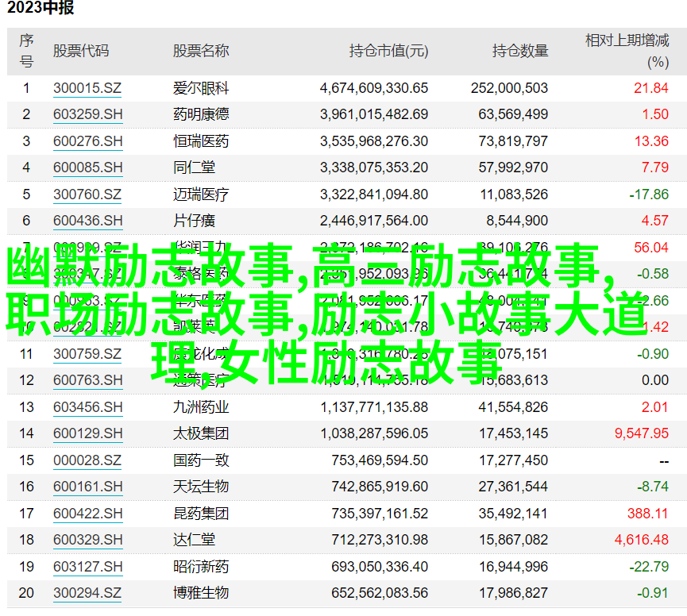Select stock name 九洲药业
The height and width of the screenshot is (616, 687).
[201, 406]
